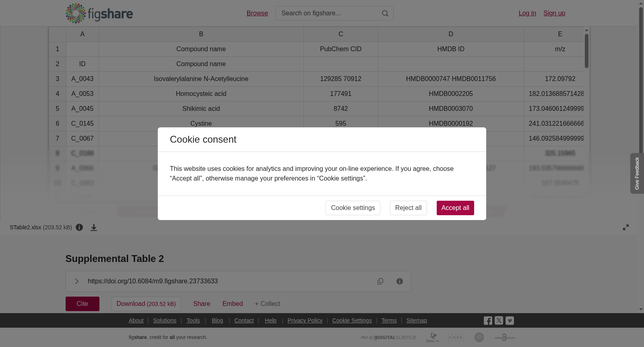Open About footer link
Viewport: 644px width, 347px height.
[x=136, y=320]
